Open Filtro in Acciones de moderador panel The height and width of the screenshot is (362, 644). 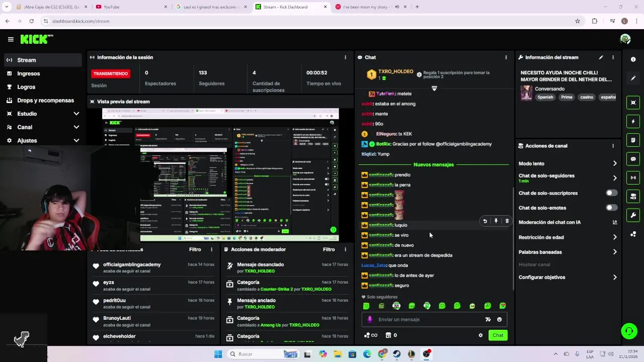pos(329,249)
